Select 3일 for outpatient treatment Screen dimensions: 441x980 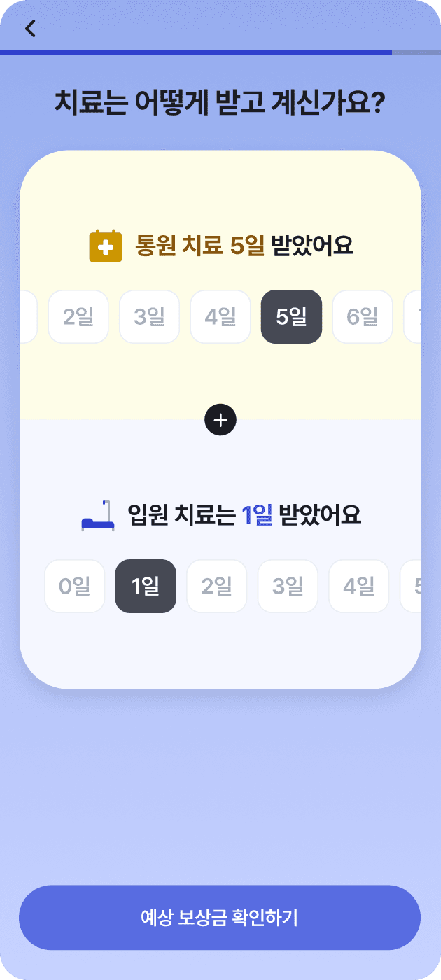[150, 317]
